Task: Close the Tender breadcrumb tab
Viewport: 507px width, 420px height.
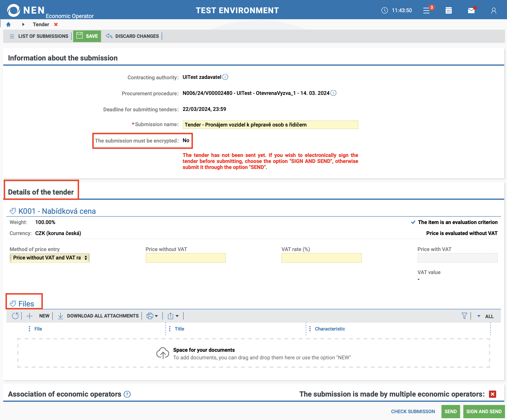Action: [56, 24]
